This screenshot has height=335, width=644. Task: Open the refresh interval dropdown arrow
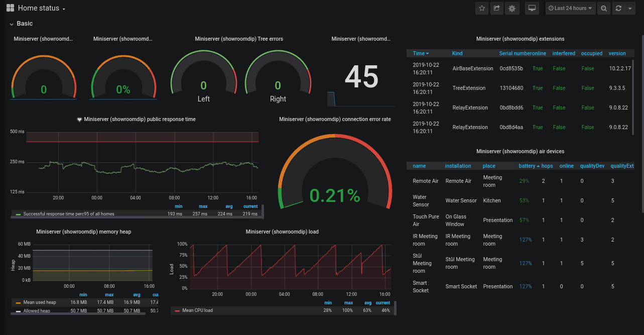point(630,8)
